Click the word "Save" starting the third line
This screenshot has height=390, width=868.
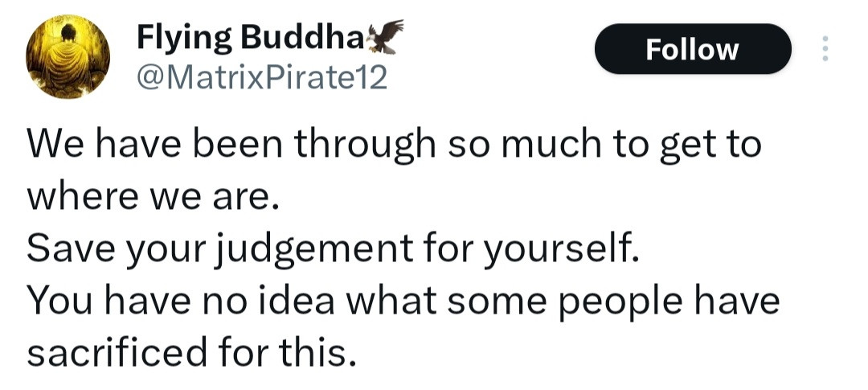(x=63, y=250)
